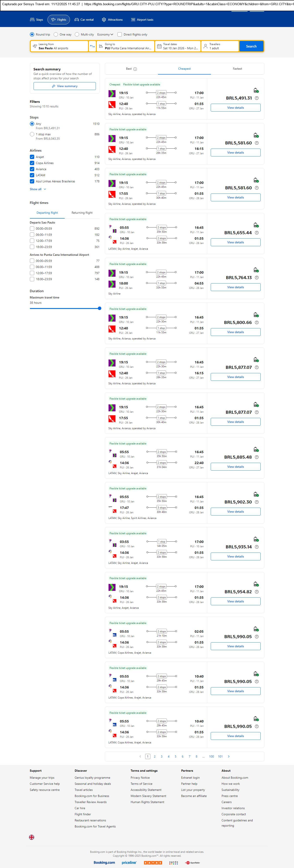Viewport: 294px width, 868px height.
Task: Click the help icon next to BRL5,491.31 price
Action: pos(257,98)
